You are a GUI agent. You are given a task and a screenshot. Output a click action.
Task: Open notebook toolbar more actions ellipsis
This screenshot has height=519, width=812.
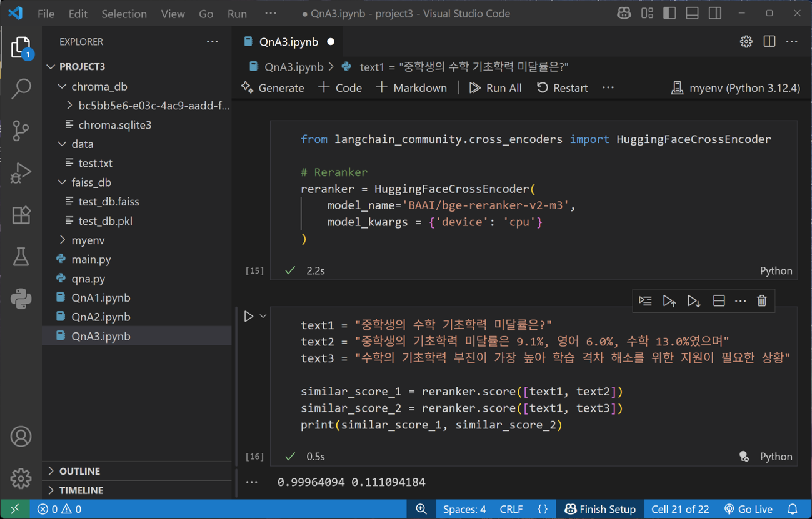(x=608, y=88)
